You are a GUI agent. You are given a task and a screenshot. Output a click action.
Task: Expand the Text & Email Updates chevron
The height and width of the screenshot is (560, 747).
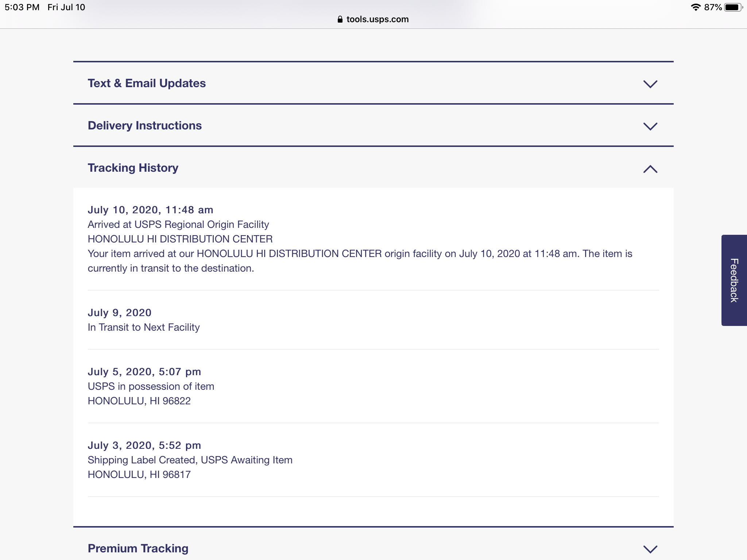coord(650,84)
